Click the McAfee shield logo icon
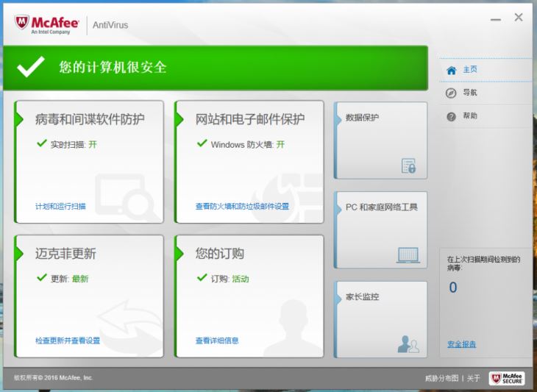The image size is (537, 392). click(21, 23)
